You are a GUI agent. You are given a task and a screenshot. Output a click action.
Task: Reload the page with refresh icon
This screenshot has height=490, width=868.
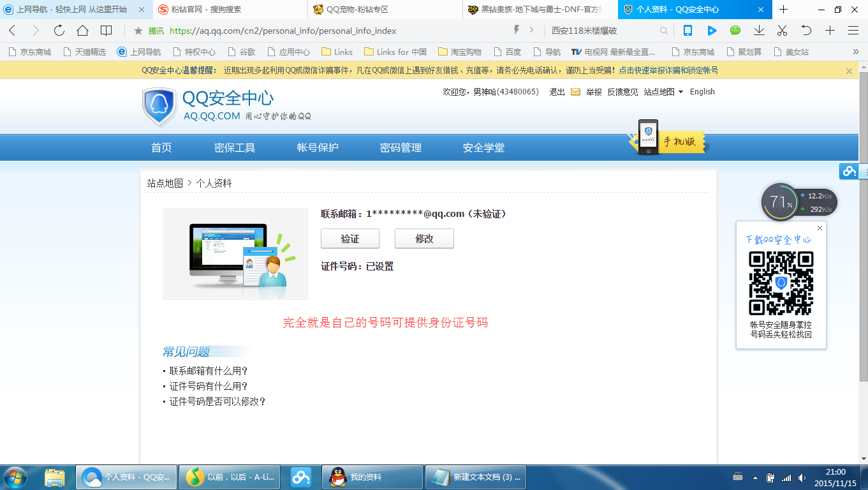pos(59,31)
